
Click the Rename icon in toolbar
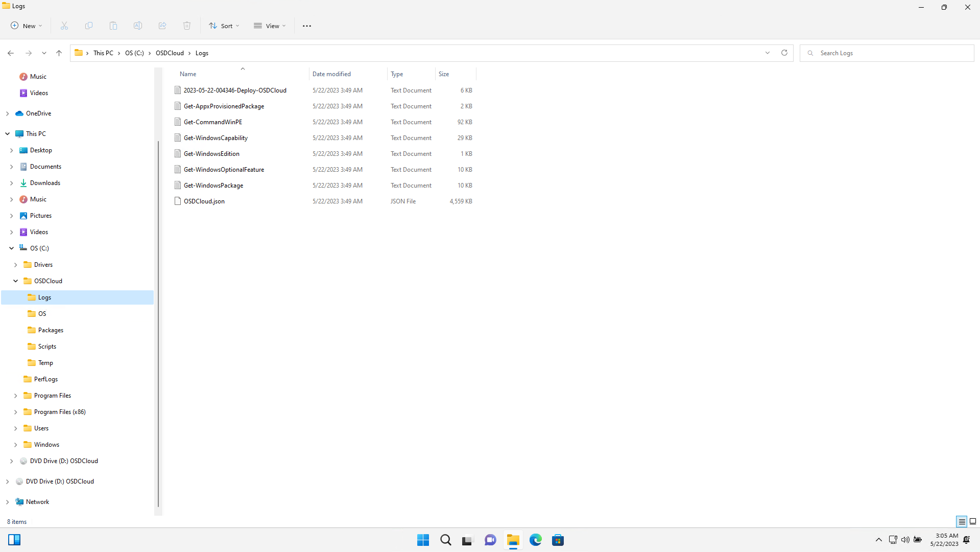(x=138, y=26)
